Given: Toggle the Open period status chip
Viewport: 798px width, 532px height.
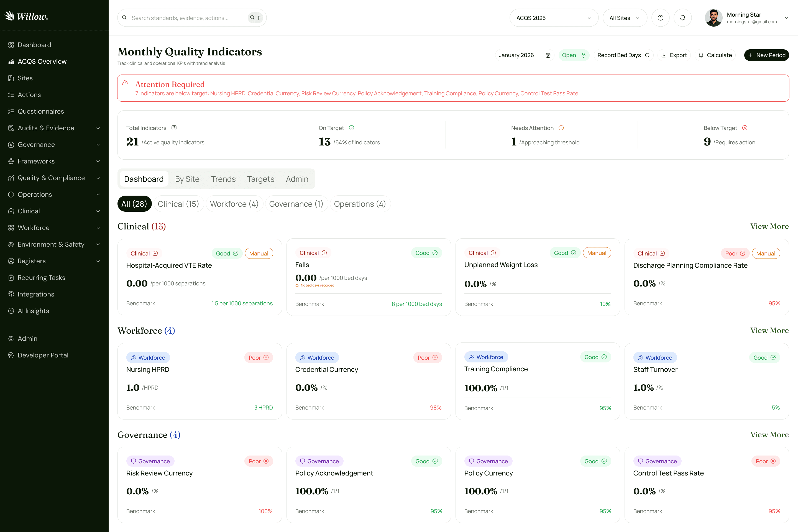Looking at the screenshot, I should [x=574, y=55].
